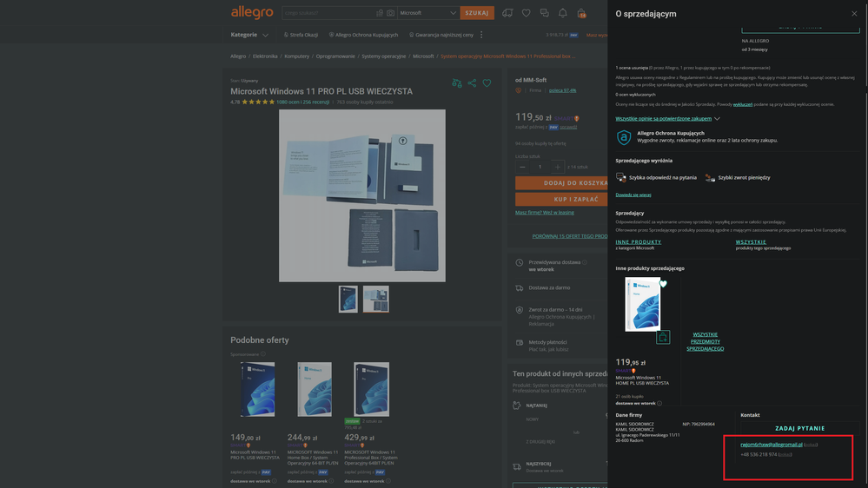Viewport: 868px width, 488px height.
Task: Decrease quantity with minus button
Action: tap(522, 167)
